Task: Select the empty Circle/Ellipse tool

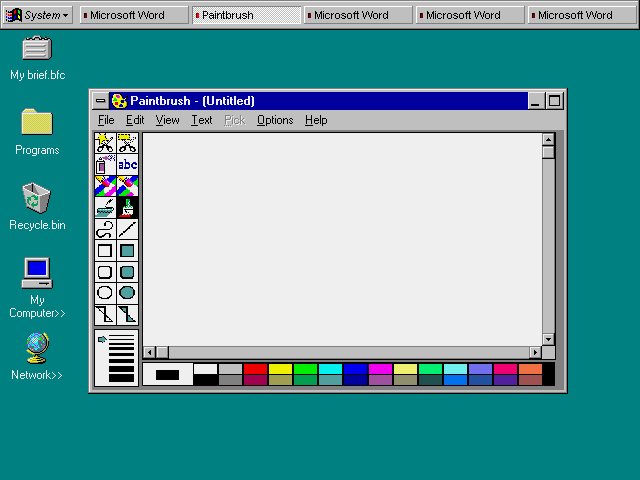Action: coord(105,293)
